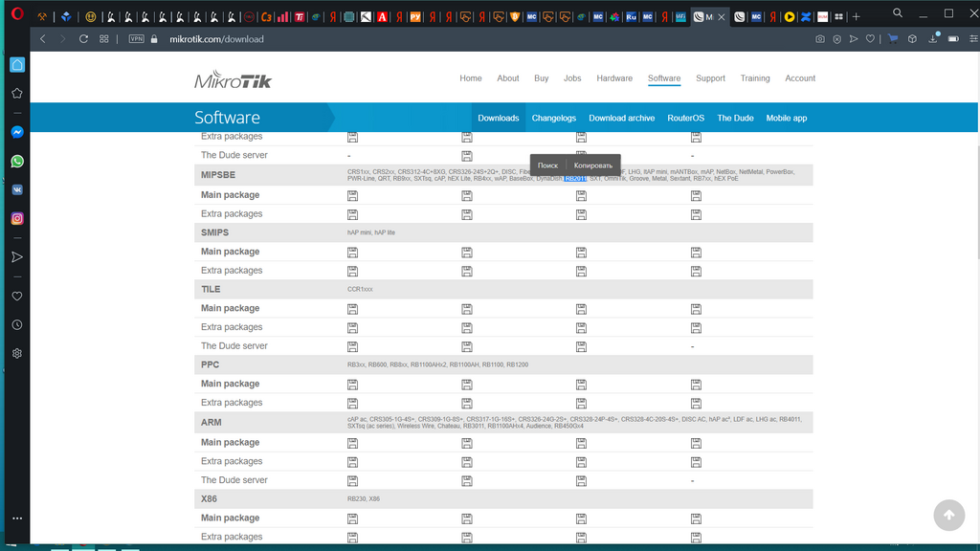
Task: View site security lock info
Action: [154, 38]
